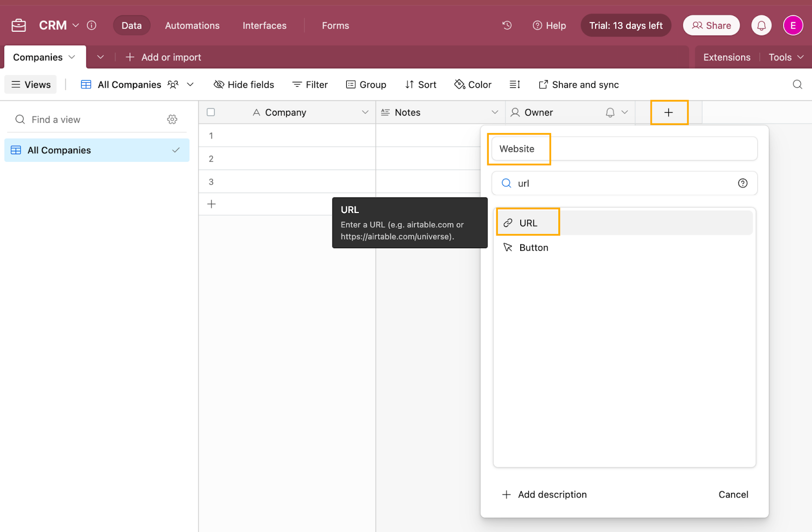
Task: Select row number 1
Action: pos(211,136)
